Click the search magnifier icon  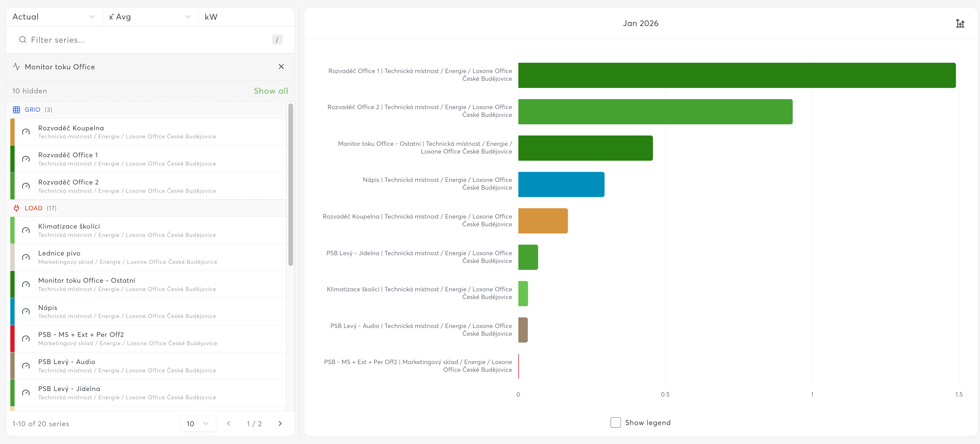(x=23, y=40)
